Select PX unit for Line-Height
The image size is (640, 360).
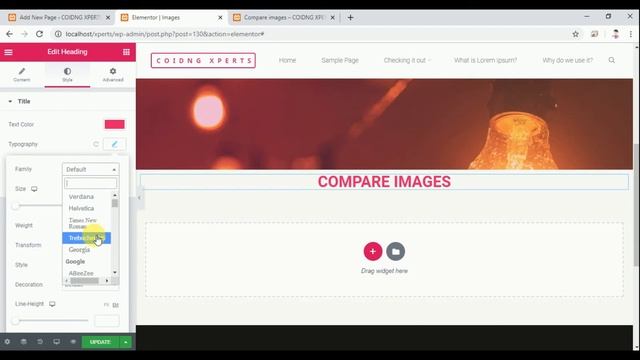[x=106, y=305]
